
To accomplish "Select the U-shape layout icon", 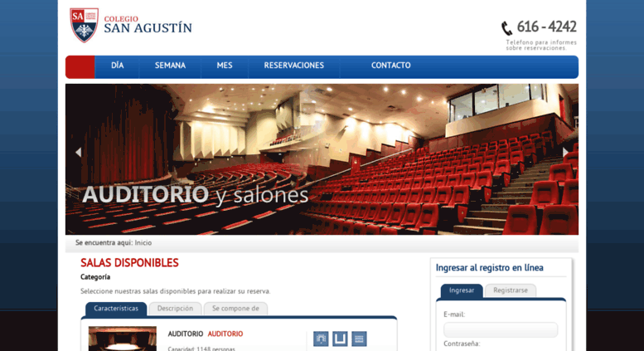I will 340,339.
